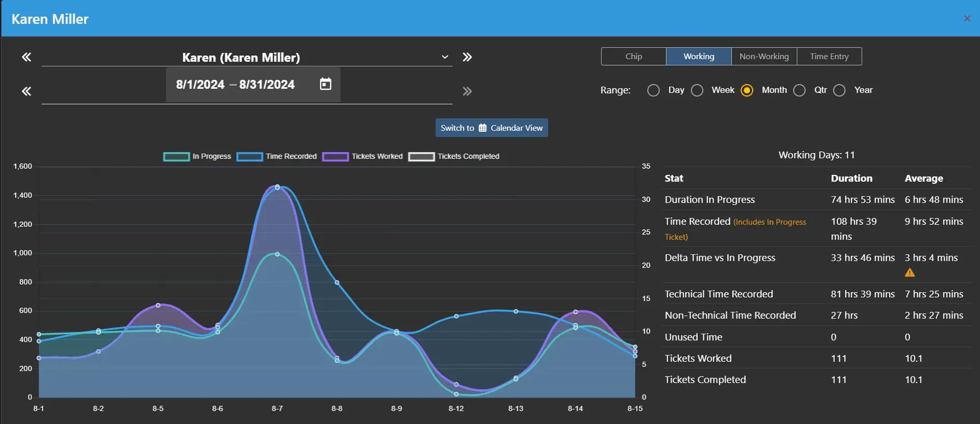Click the orange warning triangle icon
The height and width of the screenshot is (424, 980).
tap(909, 272)
